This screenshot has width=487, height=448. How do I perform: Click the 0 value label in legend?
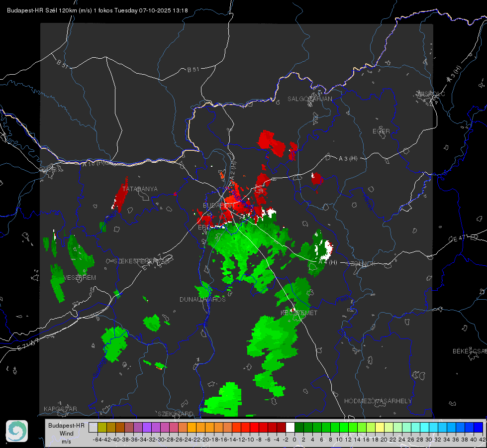click(x=294, y=440)
